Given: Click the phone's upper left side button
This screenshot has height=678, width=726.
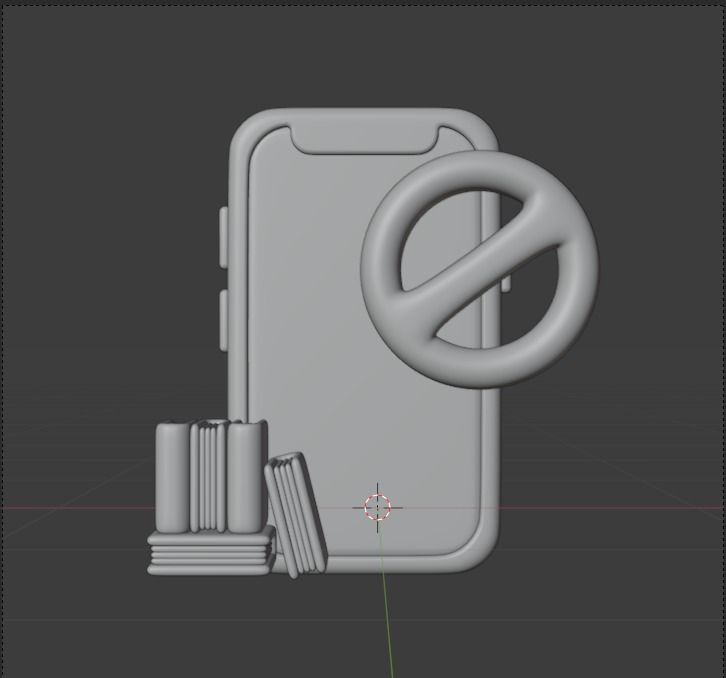Looking at the screenshot, I should [224, 237].
